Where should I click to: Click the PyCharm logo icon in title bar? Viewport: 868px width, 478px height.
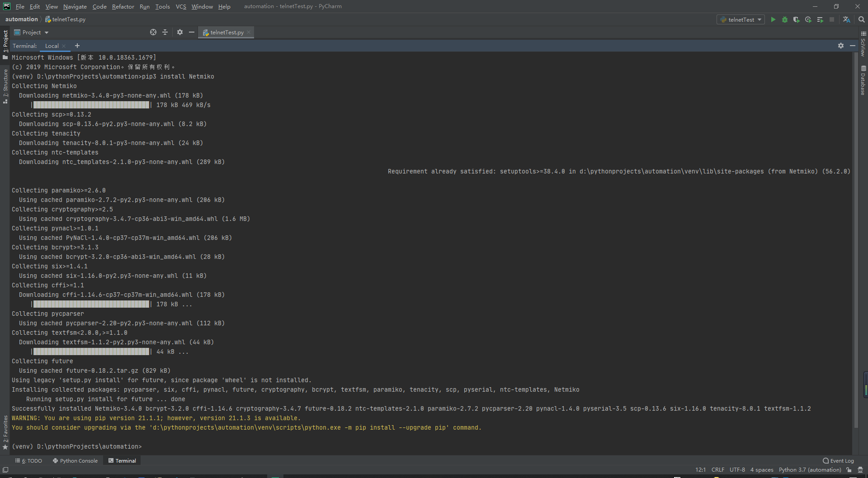(x=7, y=6)
